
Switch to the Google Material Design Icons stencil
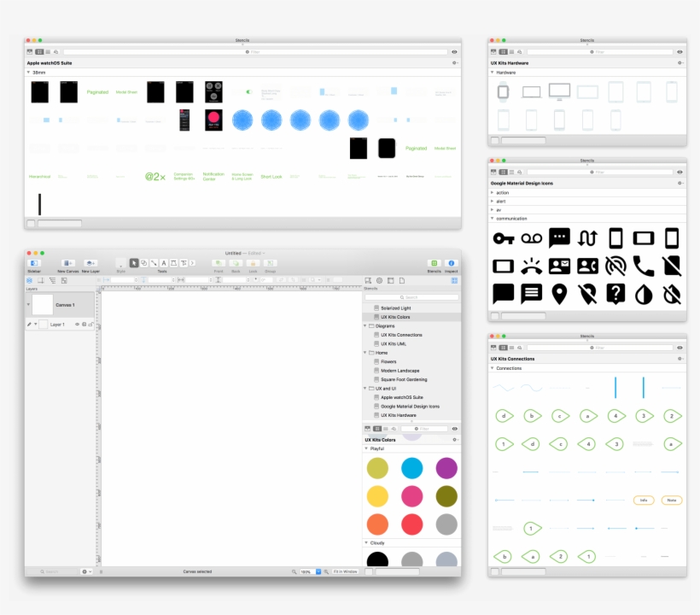tap(410, 407)
